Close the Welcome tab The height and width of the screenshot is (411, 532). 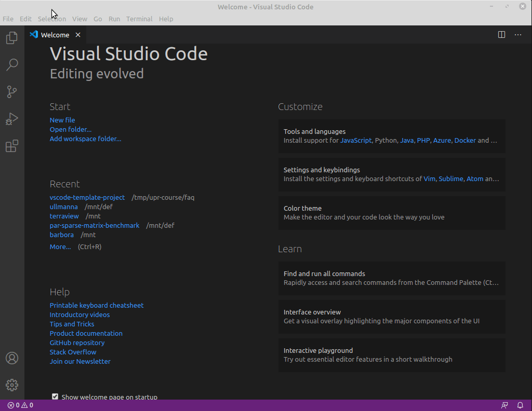pos(78,35)
